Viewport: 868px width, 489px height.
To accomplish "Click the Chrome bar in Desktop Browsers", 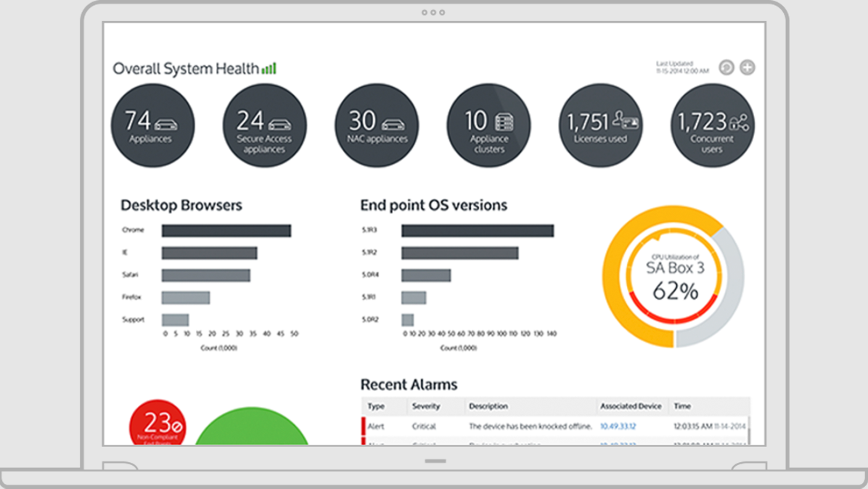I will click(x=226, y=231).
